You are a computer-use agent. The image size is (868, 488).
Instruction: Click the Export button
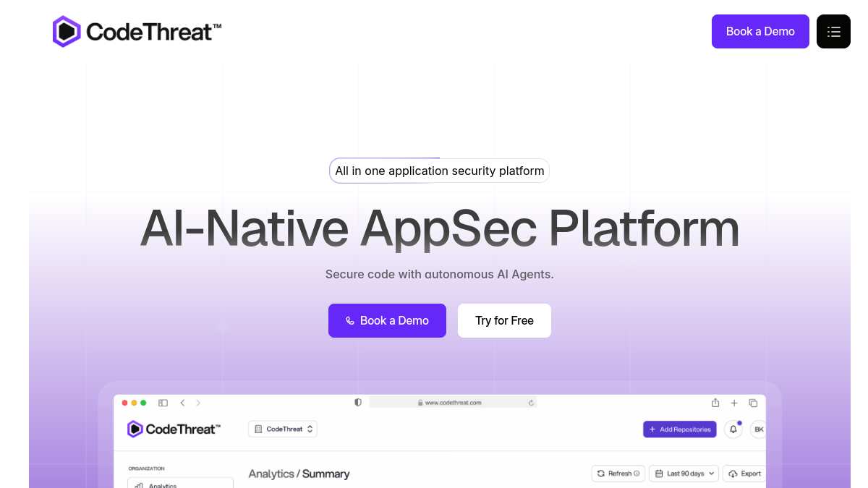click(744, 474)
